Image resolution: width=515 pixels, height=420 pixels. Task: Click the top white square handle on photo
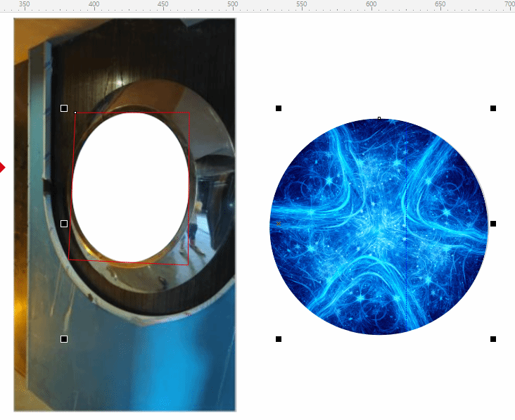pyautogui.click(x=64, y=108)
